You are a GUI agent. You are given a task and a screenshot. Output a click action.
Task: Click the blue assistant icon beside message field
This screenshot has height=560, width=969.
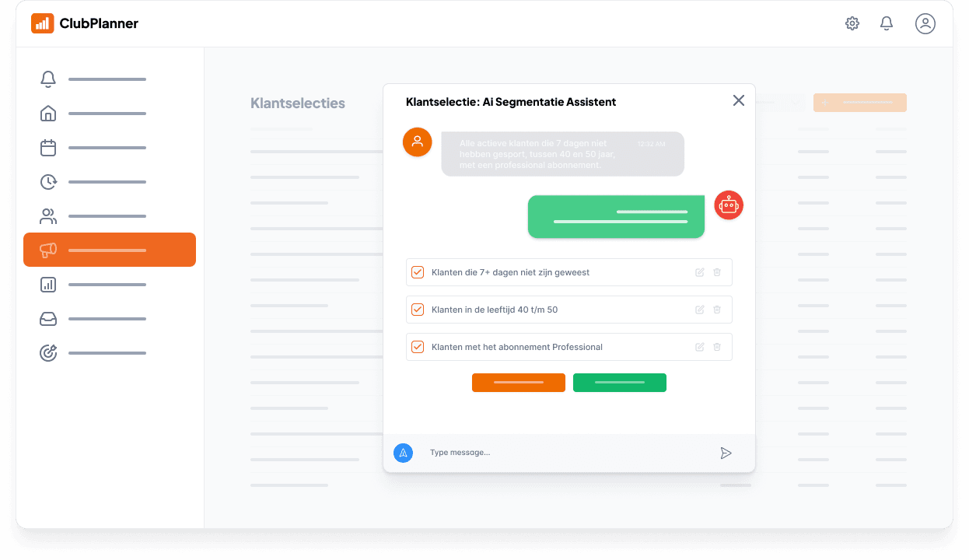tap(403, 453)
